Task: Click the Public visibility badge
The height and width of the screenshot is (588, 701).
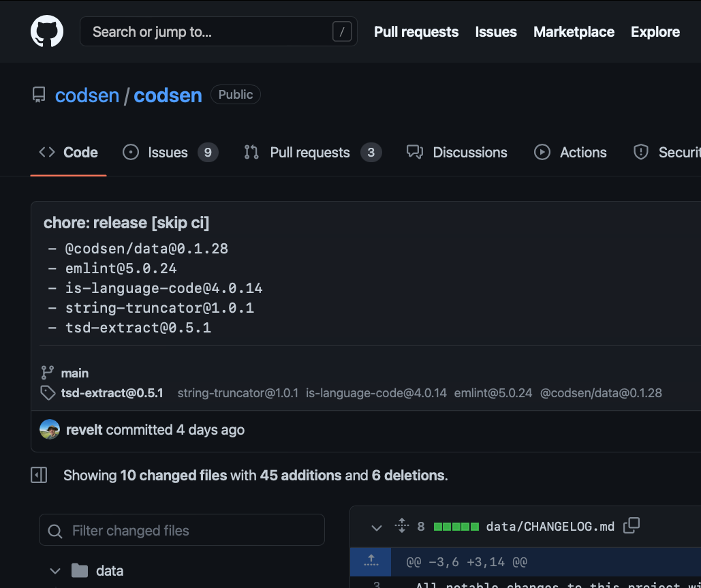Action: coord(236,94)
